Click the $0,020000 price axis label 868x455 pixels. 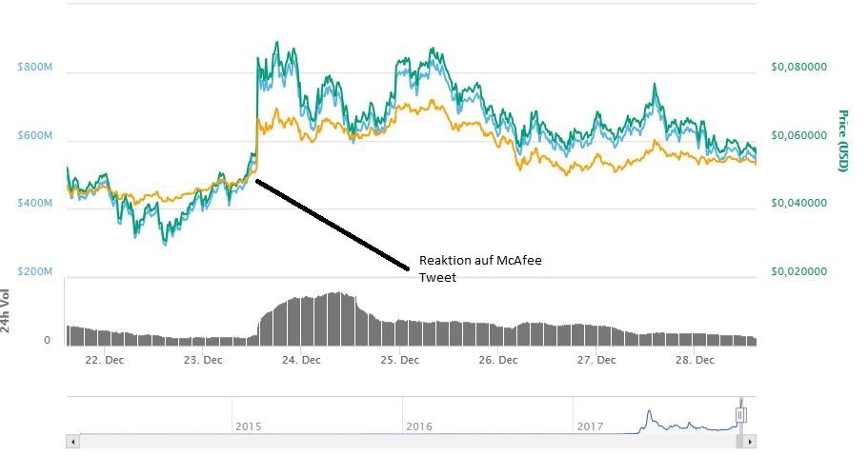[x=798, y=272]
